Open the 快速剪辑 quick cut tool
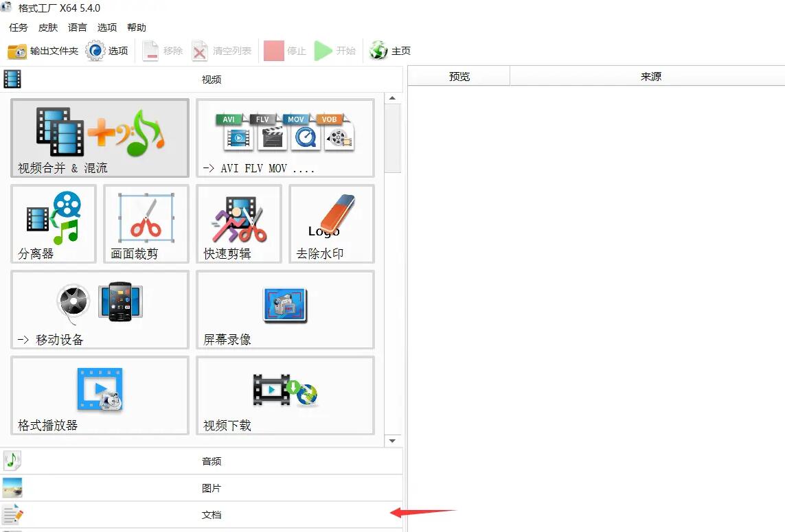 pos(238,224)
